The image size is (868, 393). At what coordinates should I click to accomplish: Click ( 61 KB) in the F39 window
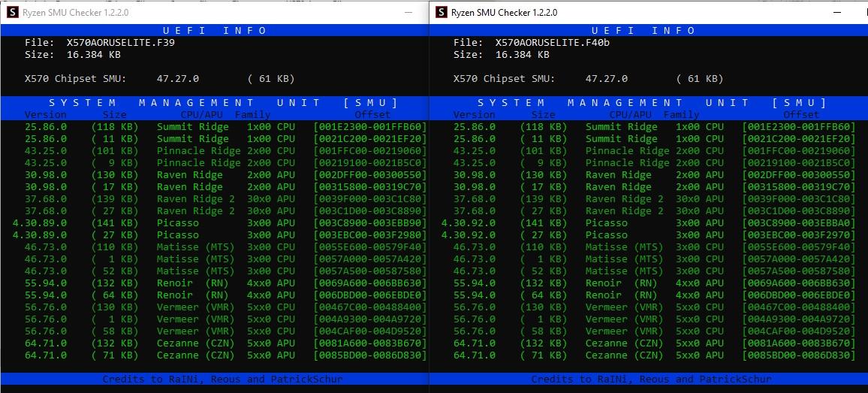coord(271,79)
